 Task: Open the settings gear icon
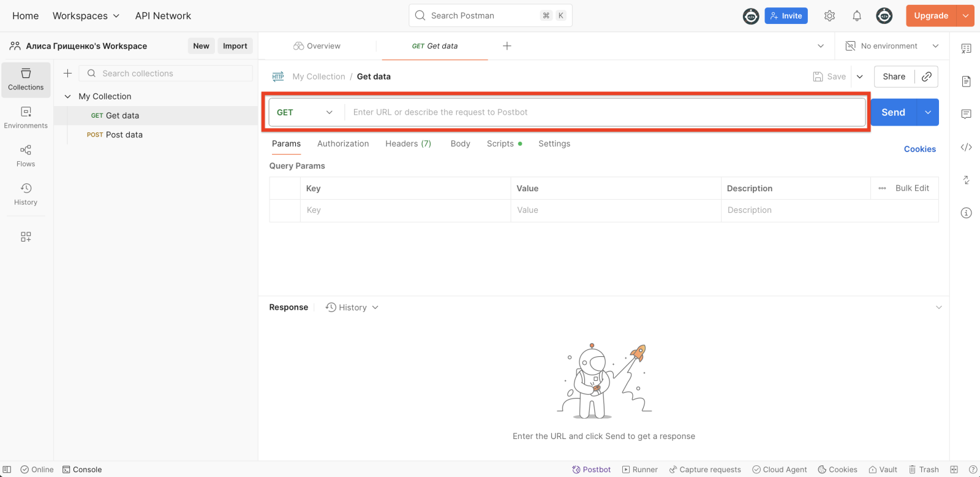(x=829, y=16)
